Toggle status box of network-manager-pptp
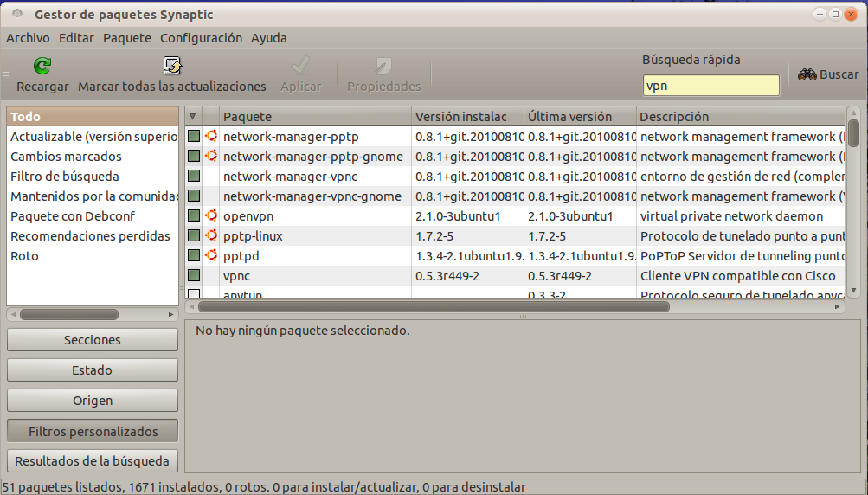The width and height of the screenshot is (868, 495). click(x=194, y=136)
